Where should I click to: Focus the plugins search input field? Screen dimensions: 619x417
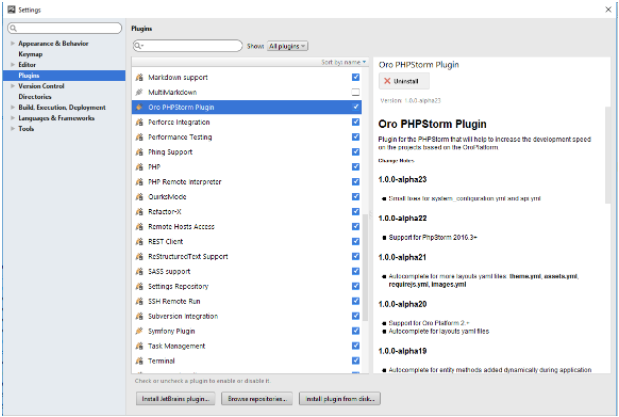[x=188, y=46]
